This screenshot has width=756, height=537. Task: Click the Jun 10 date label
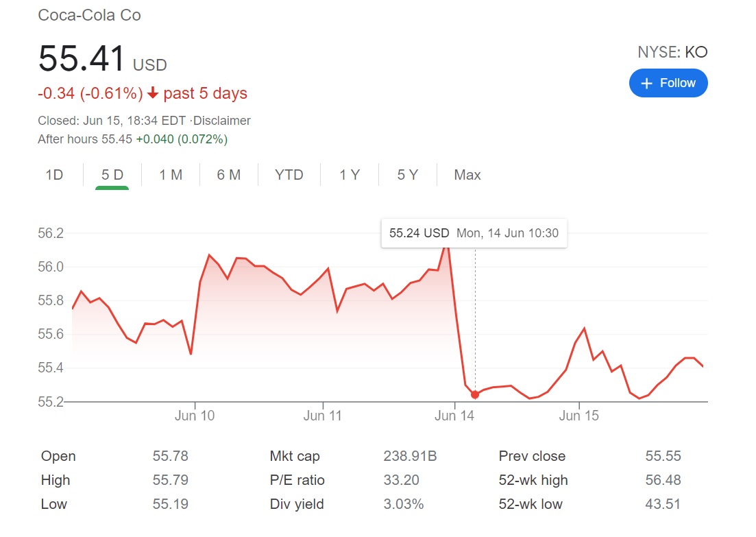[195, 416]
